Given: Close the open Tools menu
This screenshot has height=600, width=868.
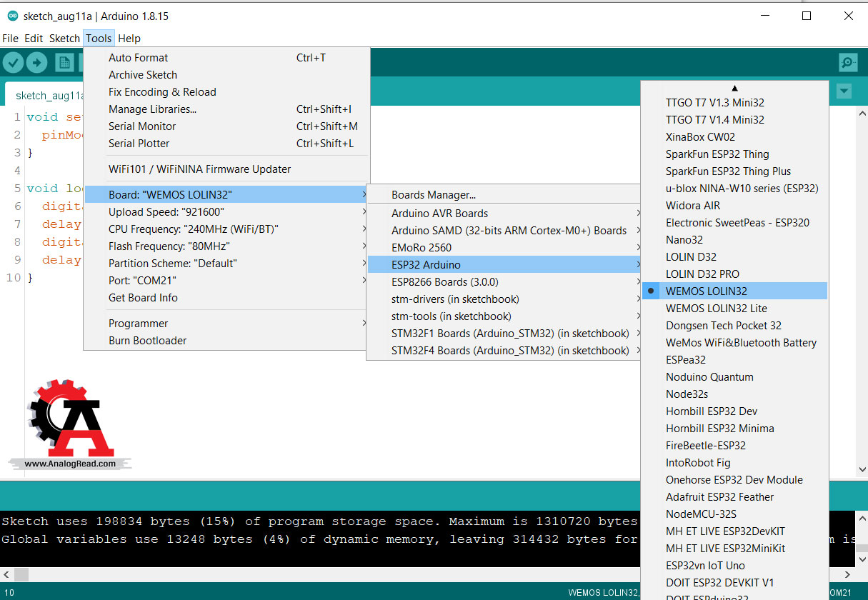Looking at the screenshot, I should (x=99, y=39).
